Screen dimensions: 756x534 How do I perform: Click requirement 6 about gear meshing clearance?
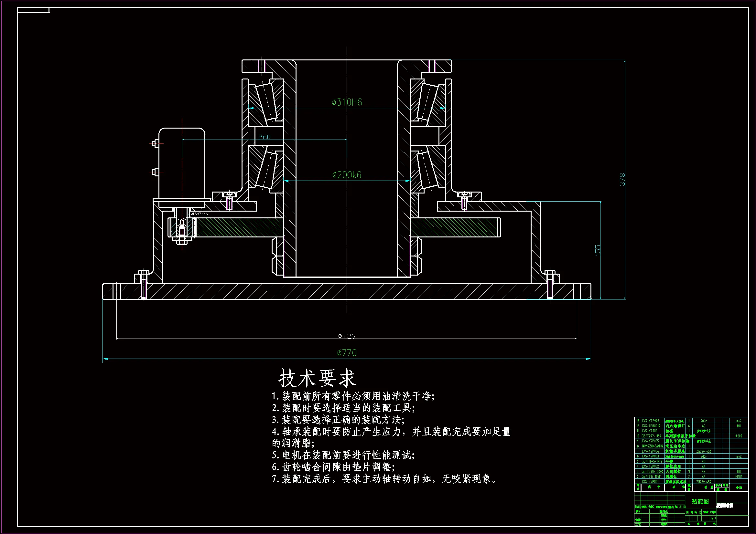tap(333, 467)
